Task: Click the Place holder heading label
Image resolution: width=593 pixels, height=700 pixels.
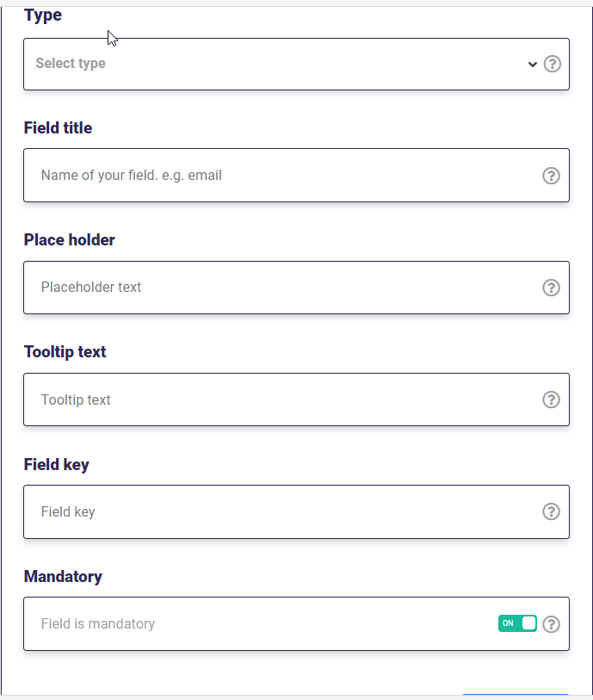Action: click(69, 240)
